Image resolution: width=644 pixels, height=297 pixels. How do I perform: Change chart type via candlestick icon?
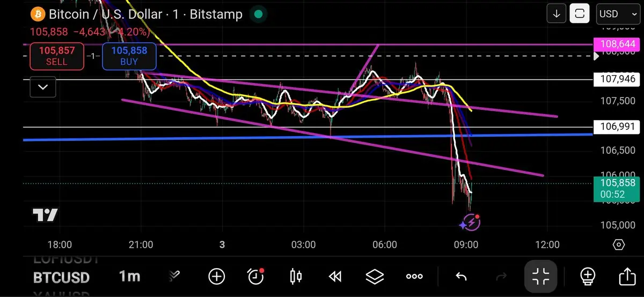pyautogui.click(x=295, y=277)
